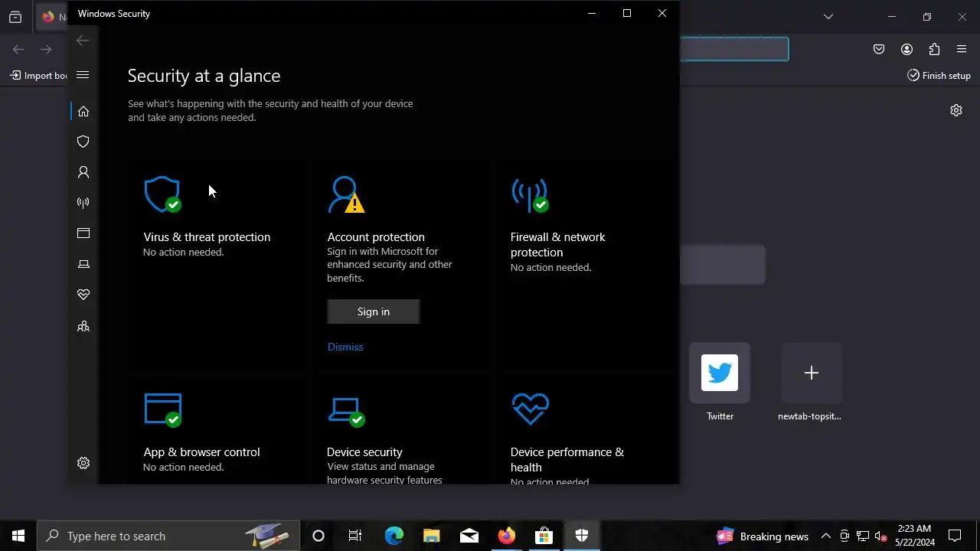Image resolution: width=980 pixels, height=551 pixels.
Task: Select Virus & threat protection shield tile icon
Action: coord(162,194)
